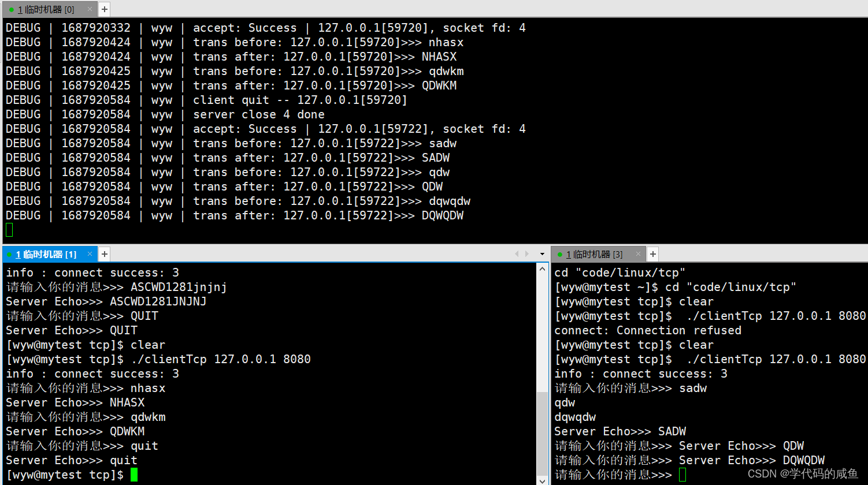
Task: Click the scroll-up arrow in pane [1]
Action: (x=542, y=268)
